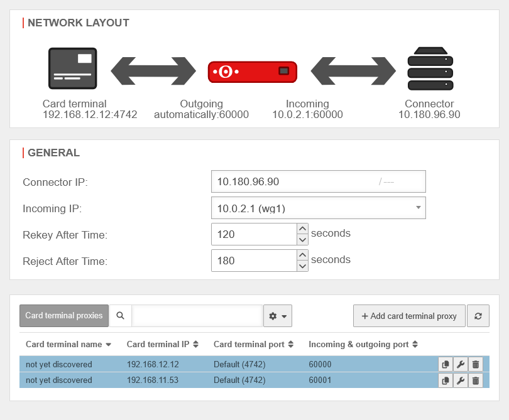Viewport: 509px width, 420px height.
Task: Delete the 192.168.11.53 proxy entry
Action: pos(476,380)
